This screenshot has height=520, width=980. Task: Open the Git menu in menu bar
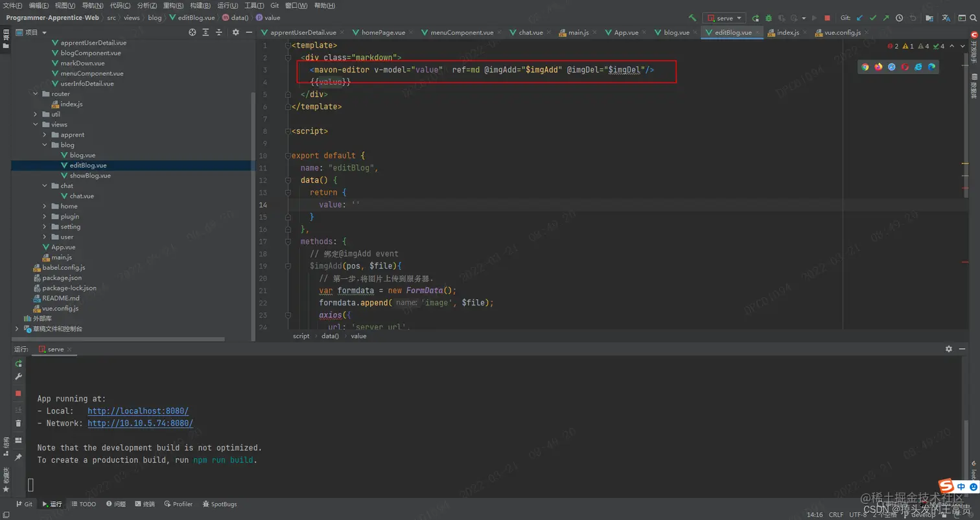pyautogui.click(x=275, y=5)
